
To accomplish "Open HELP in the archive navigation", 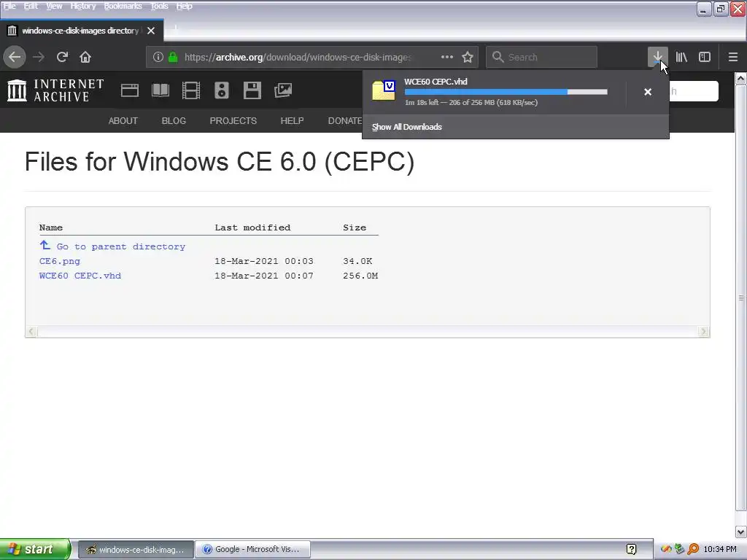I will pos(292,121).
